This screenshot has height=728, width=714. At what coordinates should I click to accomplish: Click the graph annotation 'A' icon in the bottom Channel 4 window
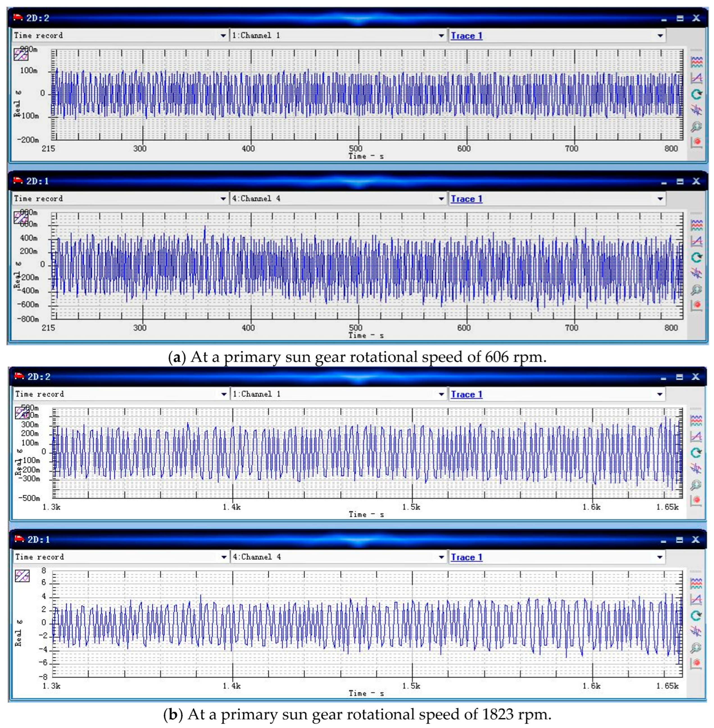[696, 600]
